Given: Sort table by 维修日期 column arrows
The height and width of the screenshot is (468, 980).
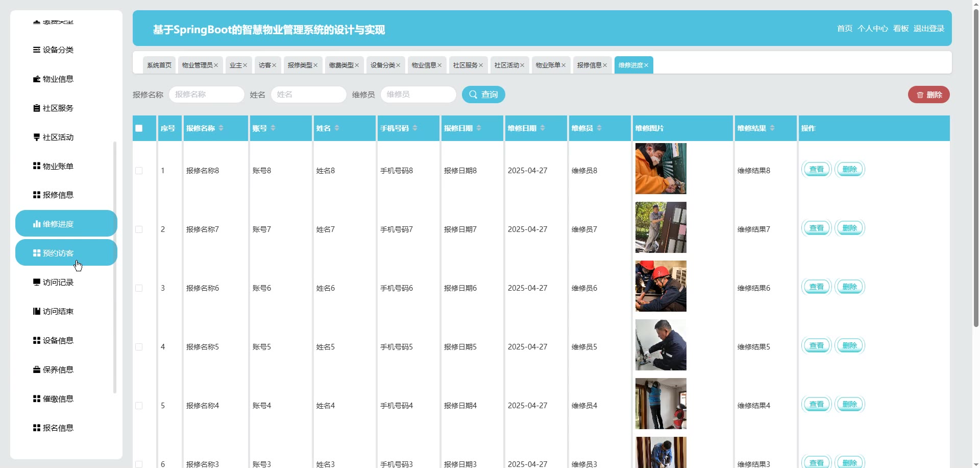Looking at the screenshot, I should tap(543, 128).
